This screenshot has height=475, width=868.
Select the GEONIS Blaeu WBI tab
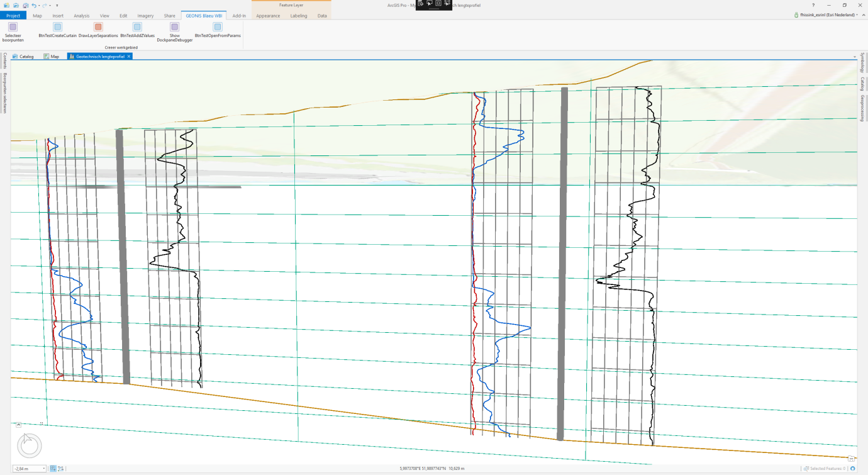click(x=204, y=16)
